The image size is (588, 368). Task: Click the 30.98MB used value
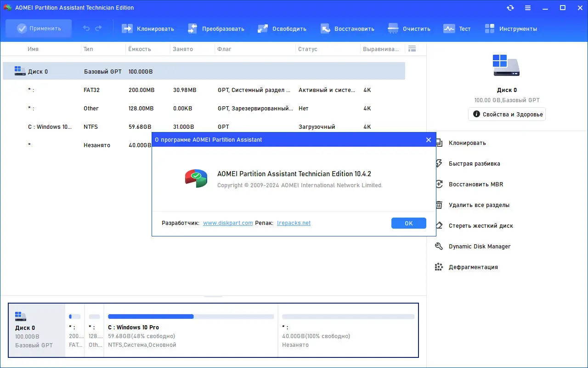(x=185, y=90)
